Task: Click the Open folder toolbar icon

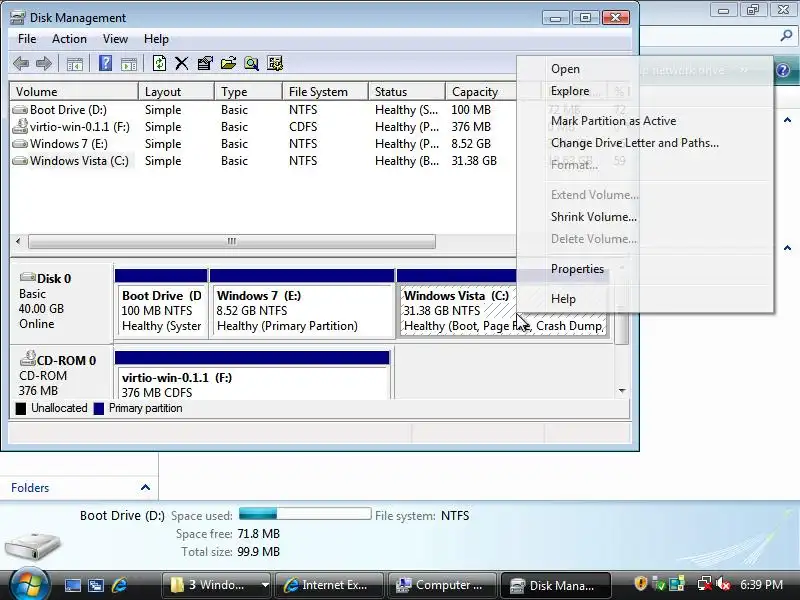Action: 228,63
